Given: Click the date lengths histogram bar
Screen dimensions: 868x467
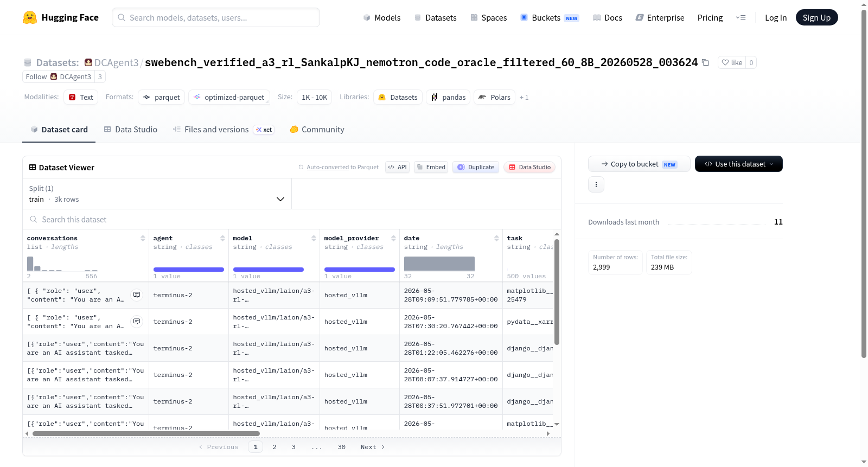Looking at the screenshot, I should [x=439, y=264].
